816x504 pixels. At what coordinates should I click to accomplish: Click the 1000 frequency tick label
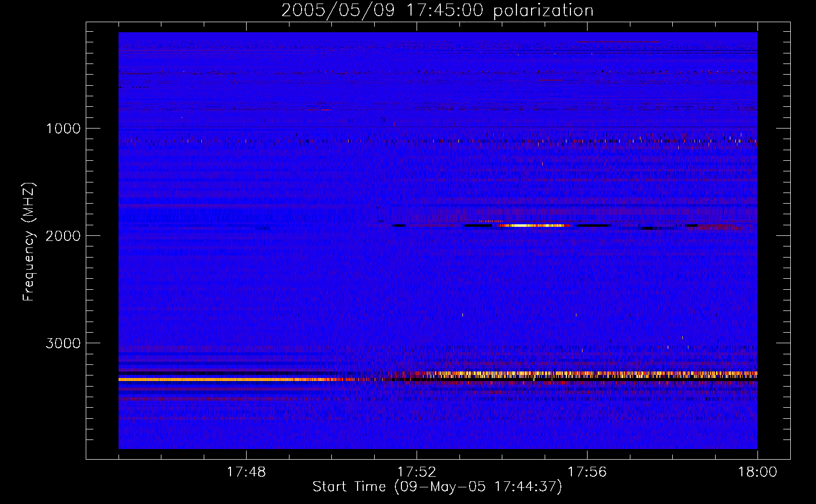tap(63, 129)
